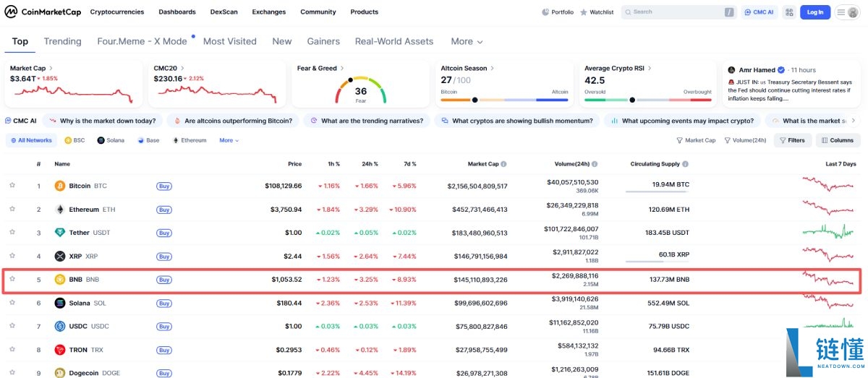Click 'Why is the market down today?'
Screen dimensions: 868x378
click(x=102, y=121)
